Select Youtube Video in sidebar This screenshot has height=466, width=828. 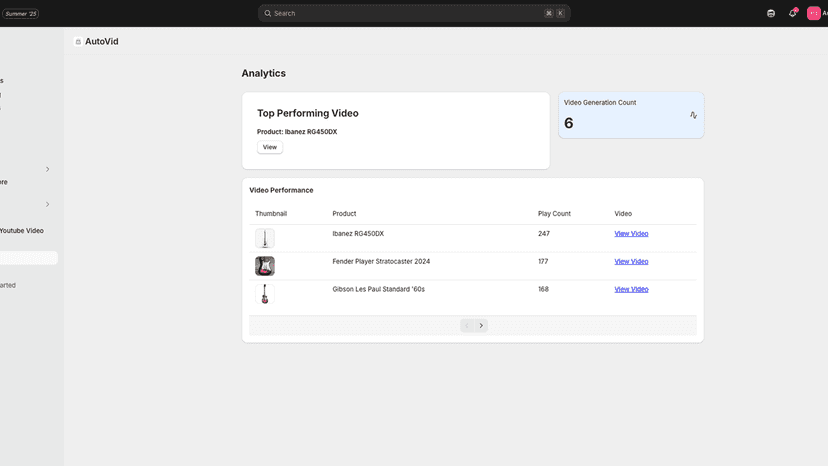(x=22, y=231)
